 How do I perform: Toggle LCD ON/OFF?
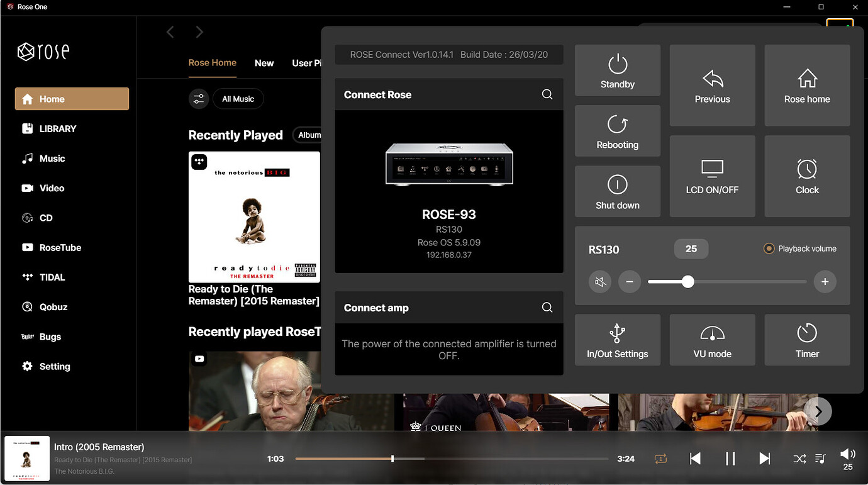point(712,176)
